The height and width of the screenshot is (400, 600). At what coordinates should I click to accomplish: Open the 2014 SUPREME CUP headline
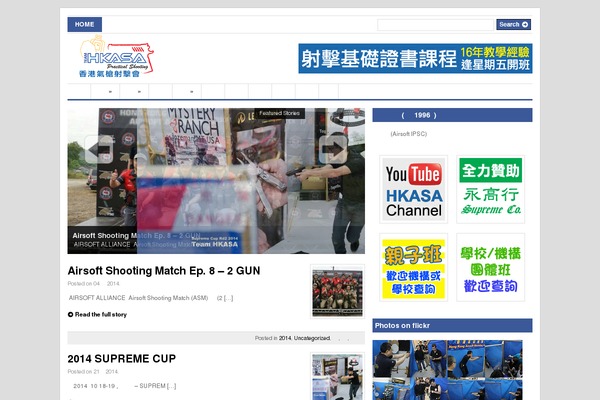[x=122, y=359]
